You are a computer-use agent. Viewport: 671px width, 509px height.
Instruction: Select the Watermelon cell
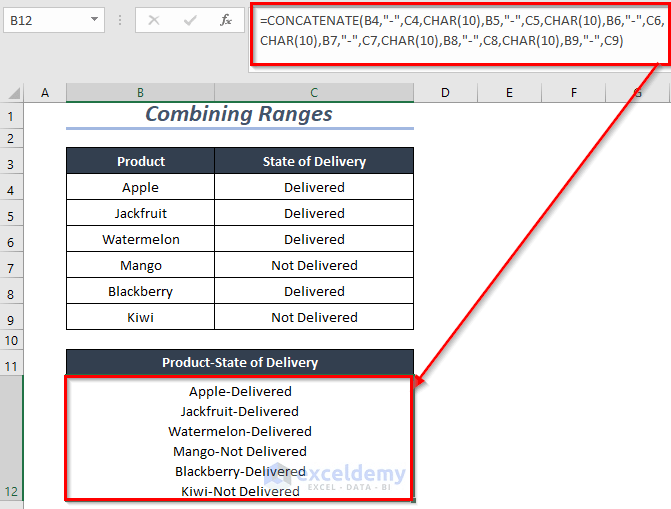[140, 239]
